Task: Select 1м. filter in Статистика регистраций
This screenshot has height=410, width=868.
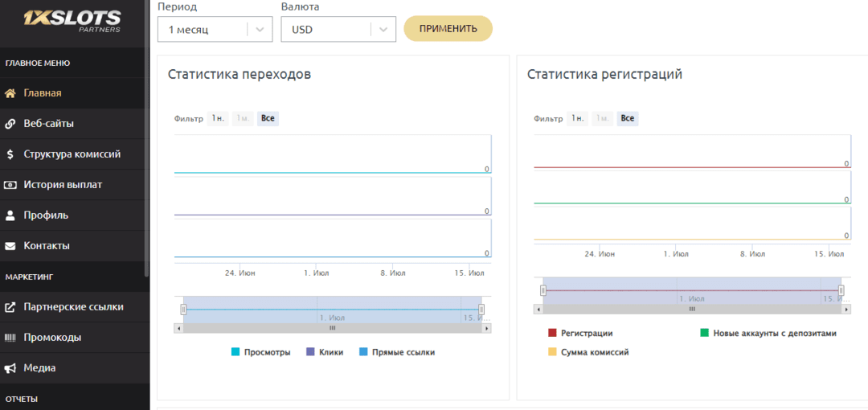Action: [602, 118]
